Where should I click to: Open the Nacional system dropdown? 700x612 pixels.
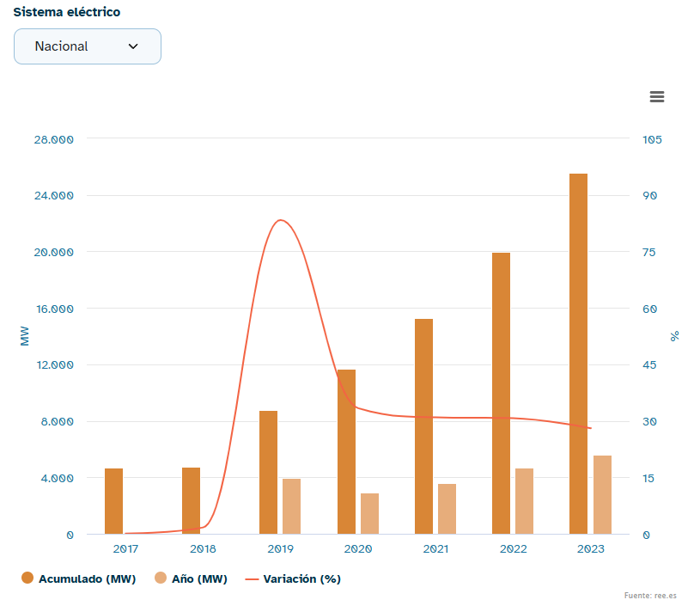pos(88,46)
